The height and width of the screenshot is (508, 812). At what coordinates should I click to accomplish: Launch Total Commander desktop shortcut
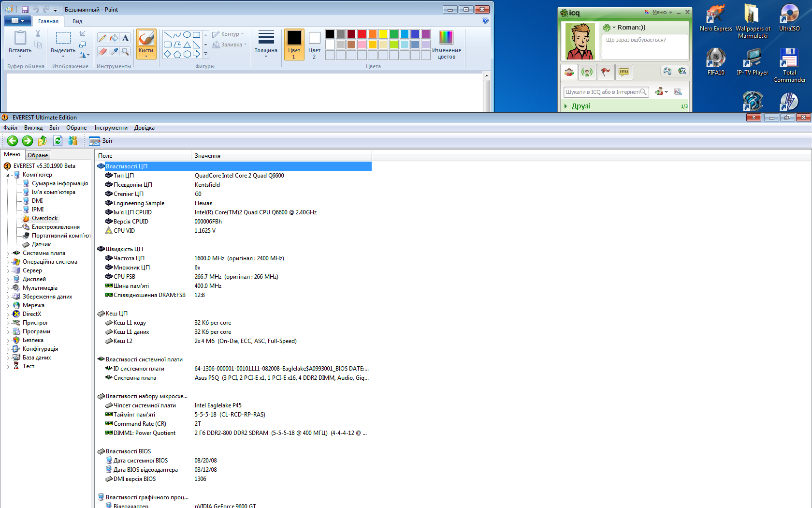tap(789, 65)
